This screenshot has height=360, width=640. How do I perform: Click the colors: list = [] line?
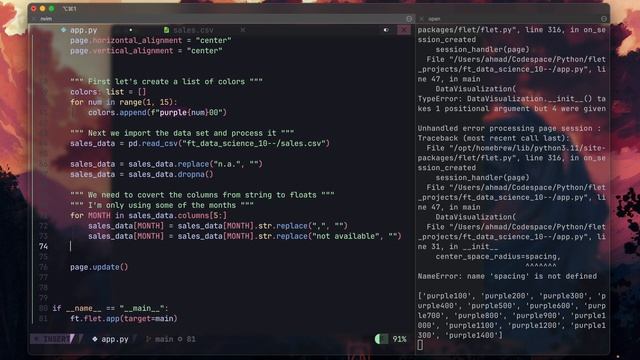coord(108,92)
